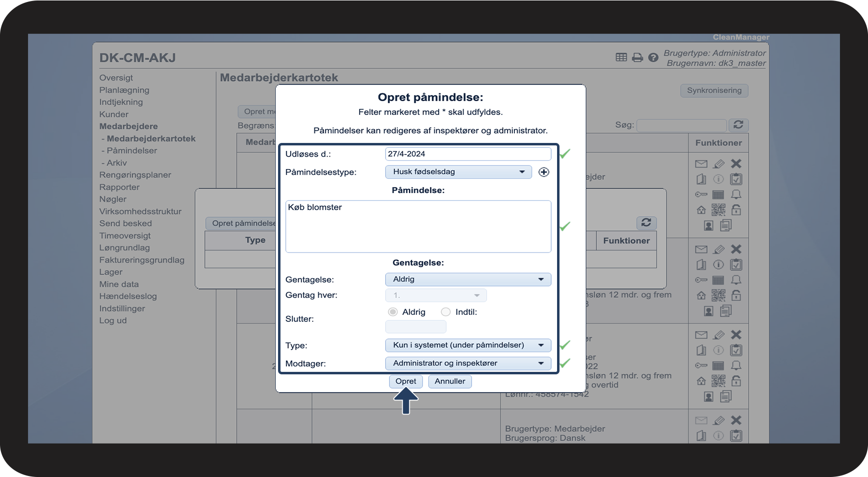Click the envelope icon in first employee row
The width and height of the screenshot is (868, 477).
(701, 164)
